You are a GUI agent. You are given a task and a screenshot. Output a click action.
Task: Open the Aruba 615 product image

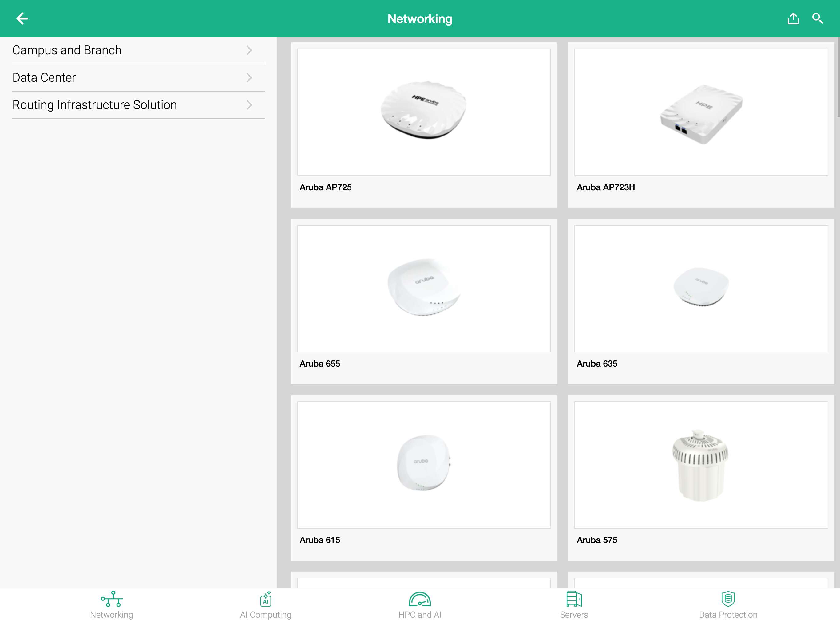point(424,465)
